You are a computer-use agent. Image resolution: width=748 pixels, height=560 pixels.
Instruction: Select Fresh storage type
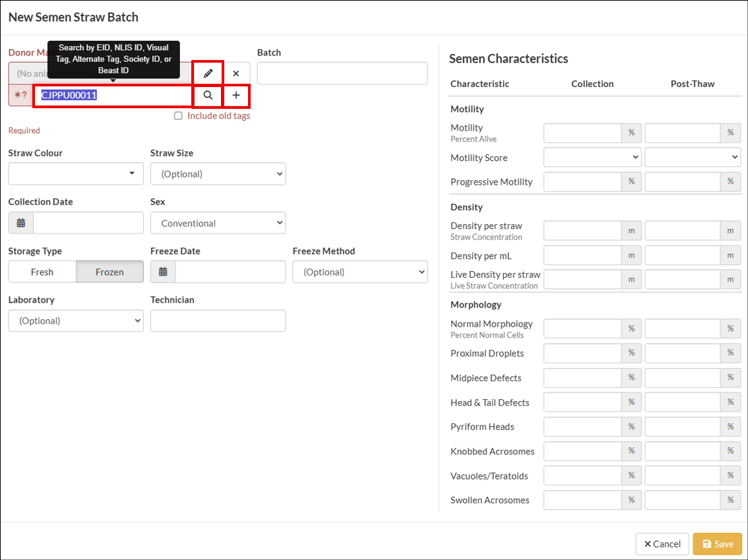click(42, 272)
